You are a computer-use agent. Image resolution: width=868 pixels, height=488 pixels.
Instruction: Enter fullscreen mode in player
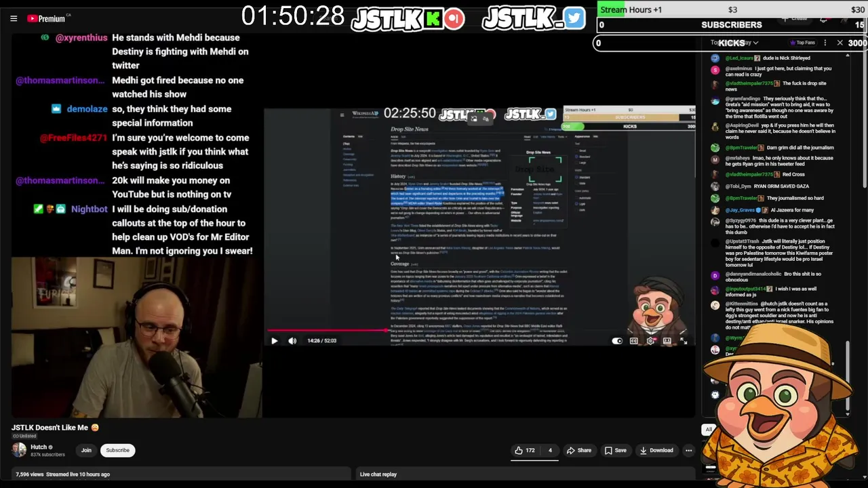tap(684, 341)
